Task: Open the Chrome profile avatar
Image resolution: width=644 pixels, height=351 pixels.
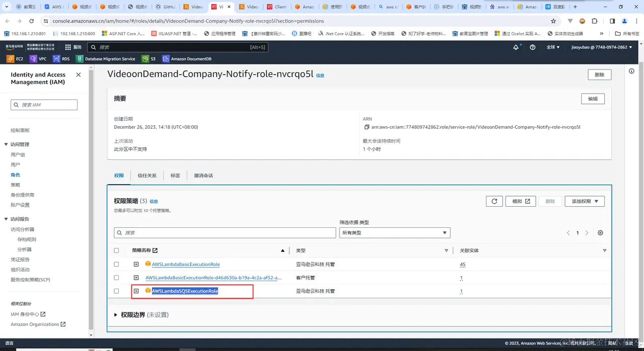Action: (624, 21)
